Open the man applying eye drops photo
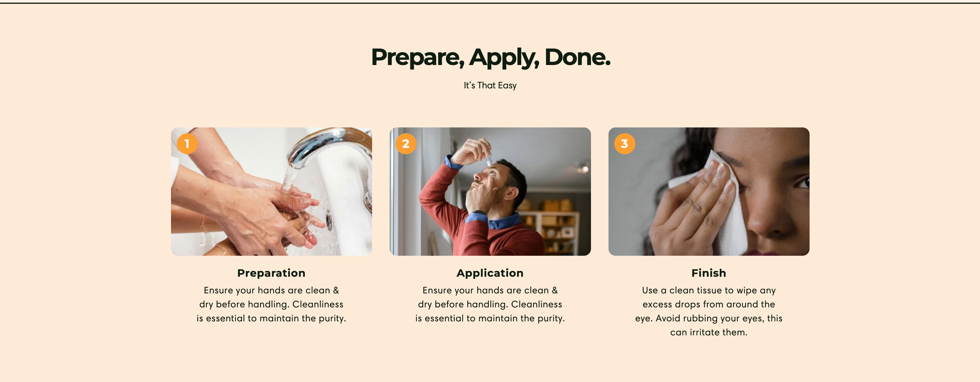 pos(490,192)
